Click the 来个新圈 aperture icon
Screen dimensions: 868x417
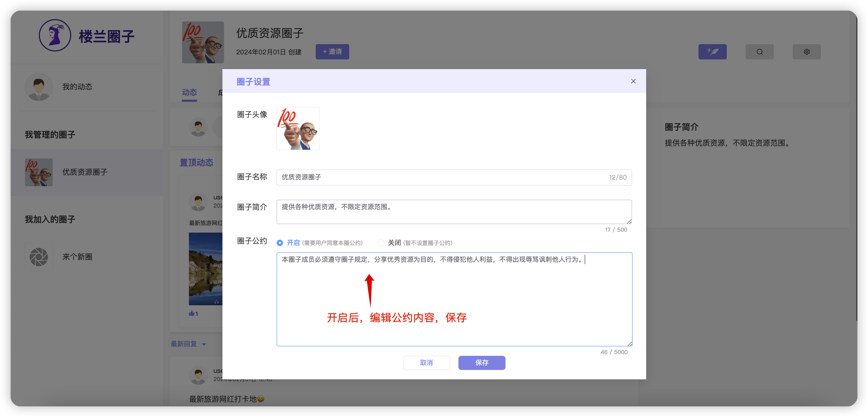coord(39,257)
